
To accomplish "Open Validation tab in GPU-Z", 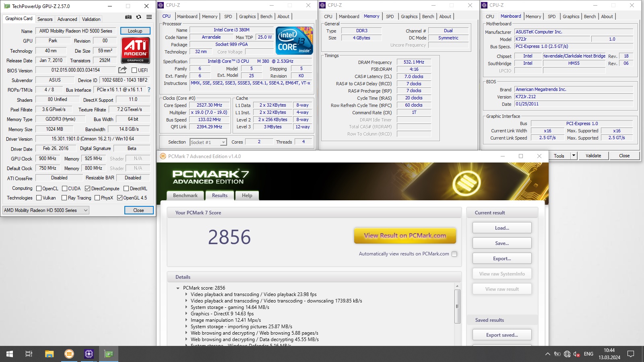I will [91, 19].
